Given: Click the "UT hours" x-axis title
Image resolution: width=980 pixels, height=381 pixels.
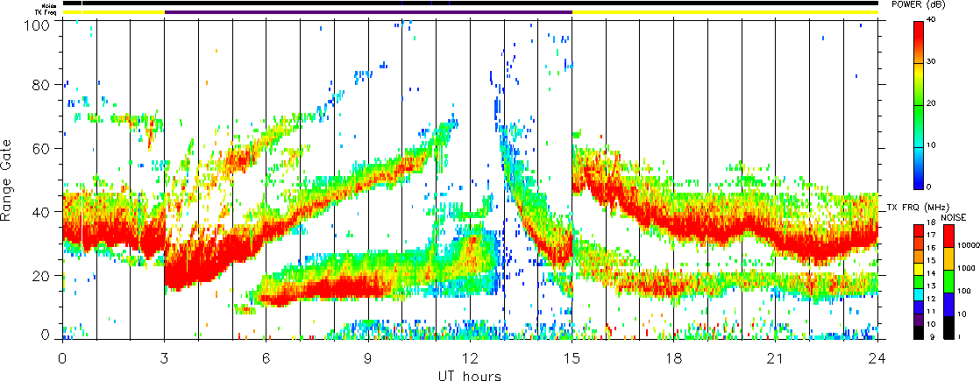Looking at the screenshot, I should pos(469,376).
